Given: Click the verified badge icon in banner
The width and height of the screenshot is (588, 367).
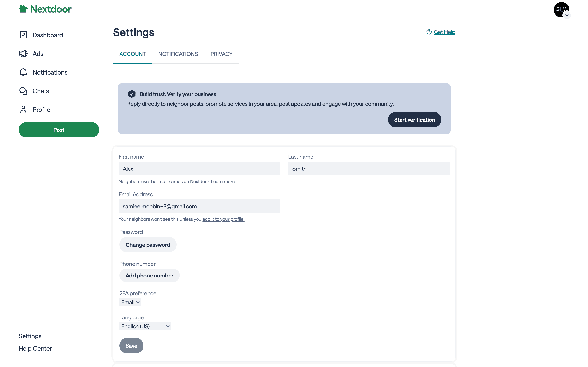Looking at the screenshot, I should point(132,94).
